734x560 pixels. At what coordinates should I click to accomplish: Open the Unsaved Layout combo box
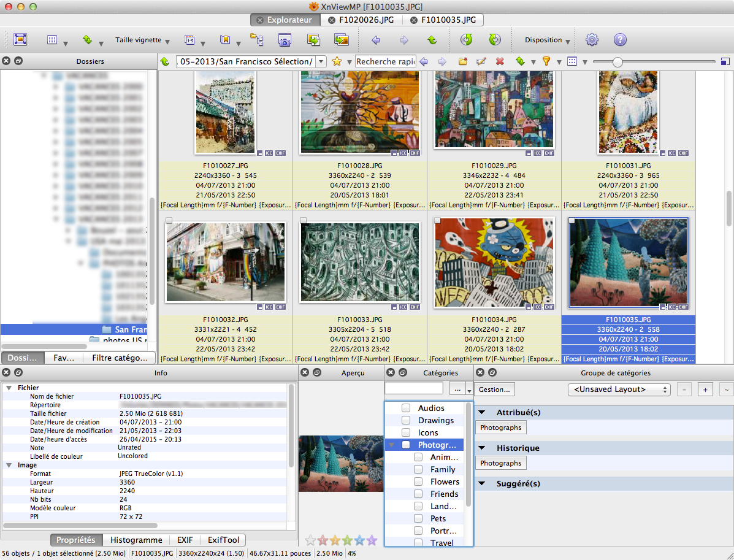[x=619, y=389]
